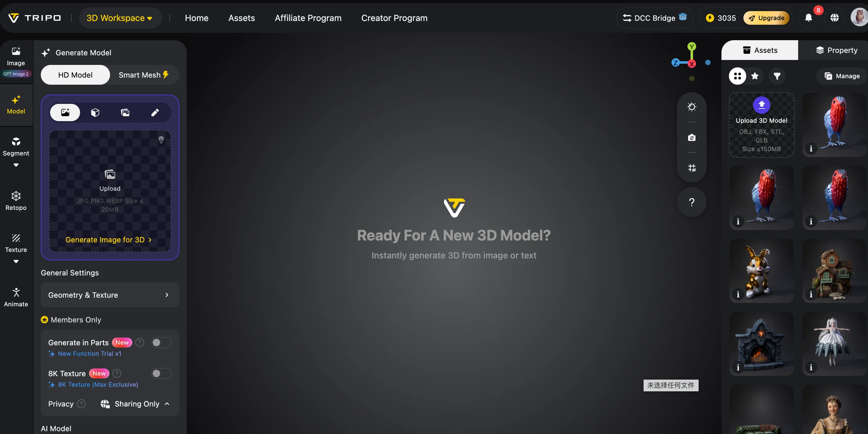Switch to Smart Mesh mode
Image resolution: width=868 pixels, height=434 pixels.
click(x=144, y=75)
